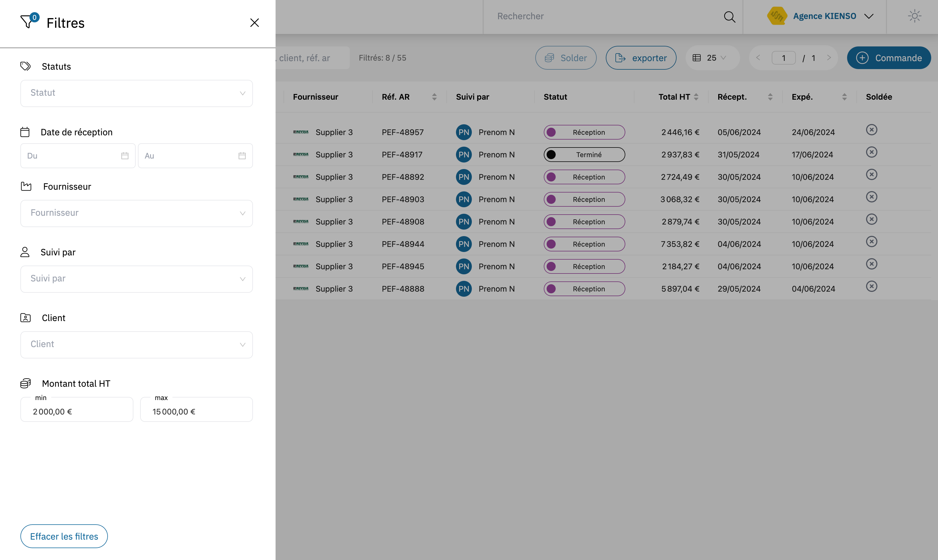Toggle Soldée status for PEF-48957
The width and height of the screenshot is (938, 560).
tap(871, 130)
